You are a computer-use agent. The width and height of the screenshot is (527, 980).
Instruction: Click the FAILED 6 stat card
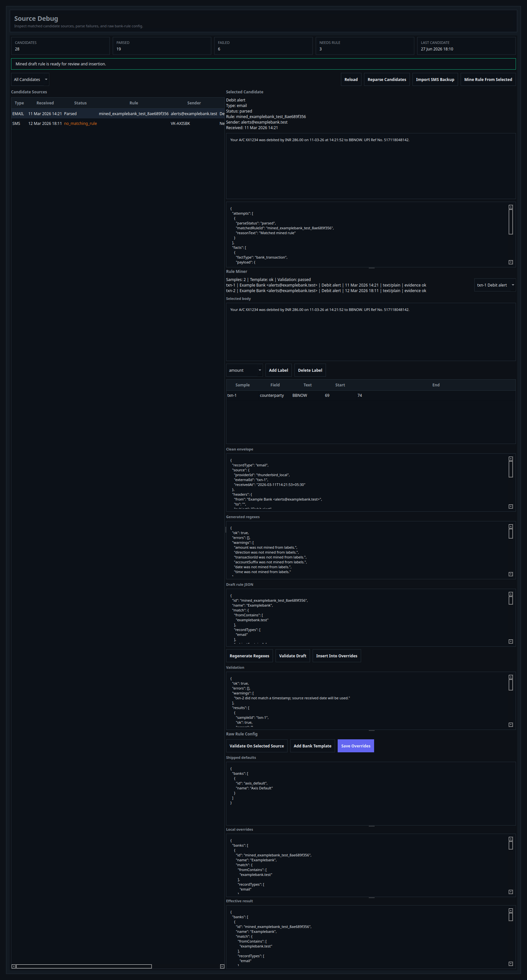pyautogui.click(x=263, y=46)
